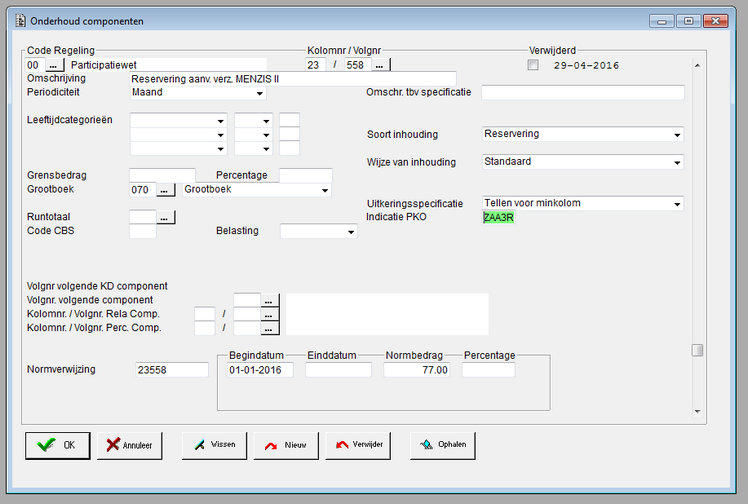Open the Grootboek lookup ellipsis button
The height and width of the screenshot is (504, 748).
tap(165, 190)
